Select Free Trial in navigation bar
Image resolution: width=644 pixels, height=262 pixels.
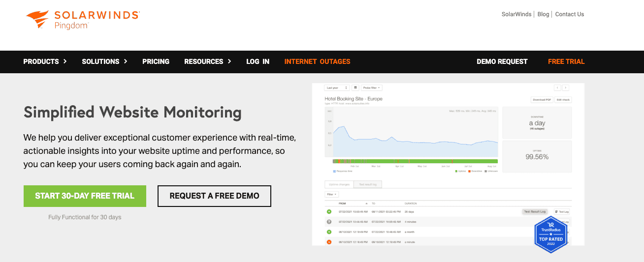(x=566, y=61)
